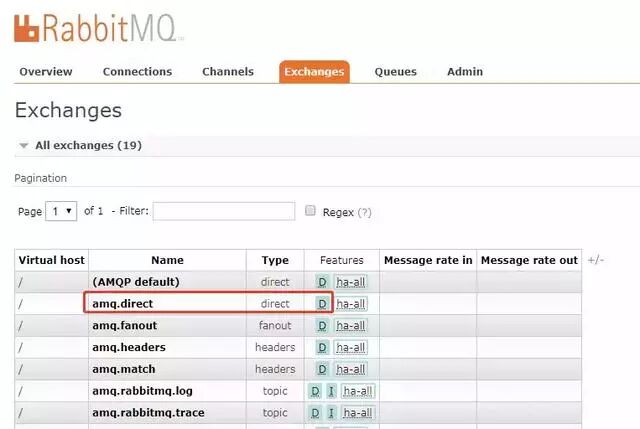Navigate to the Admin tab
Image resolution: width=640 pixels, height=429 pixels.
coord(465,72)
